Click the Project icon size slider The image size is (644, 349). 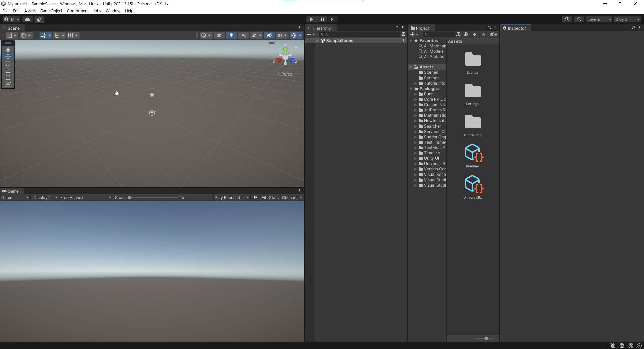pos(486,338)
